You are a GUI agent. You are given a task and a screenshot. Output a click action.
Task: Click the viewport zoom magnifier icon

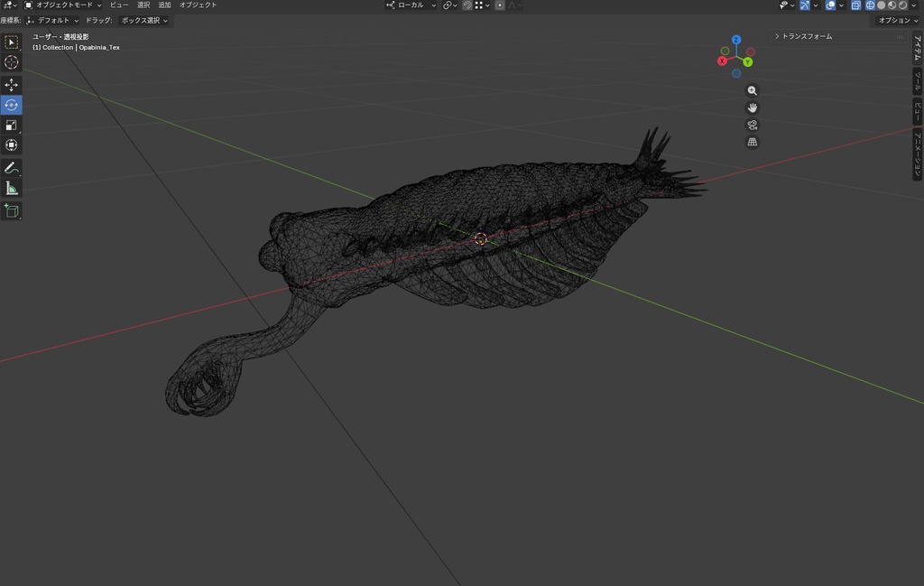point(752,91)
